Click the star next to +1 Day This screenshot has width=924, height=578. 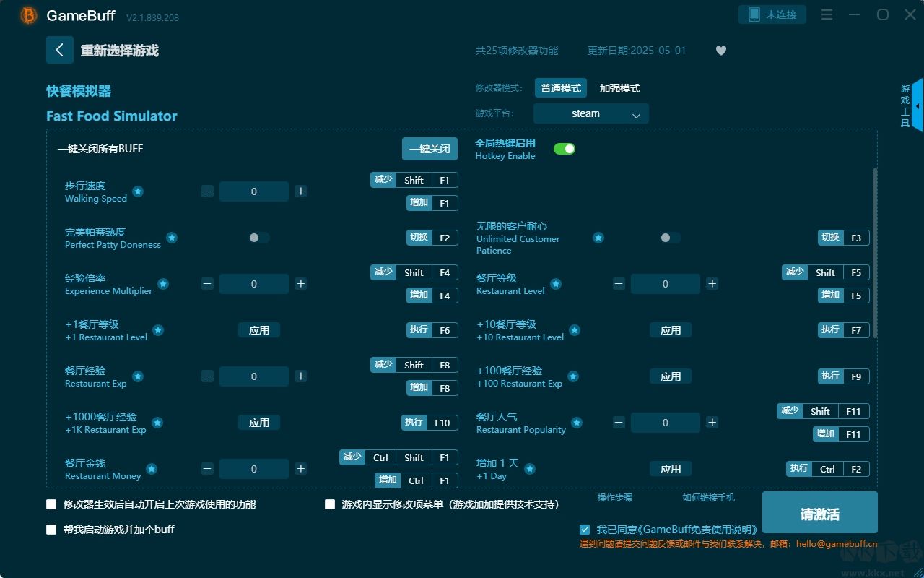point(530,469)
